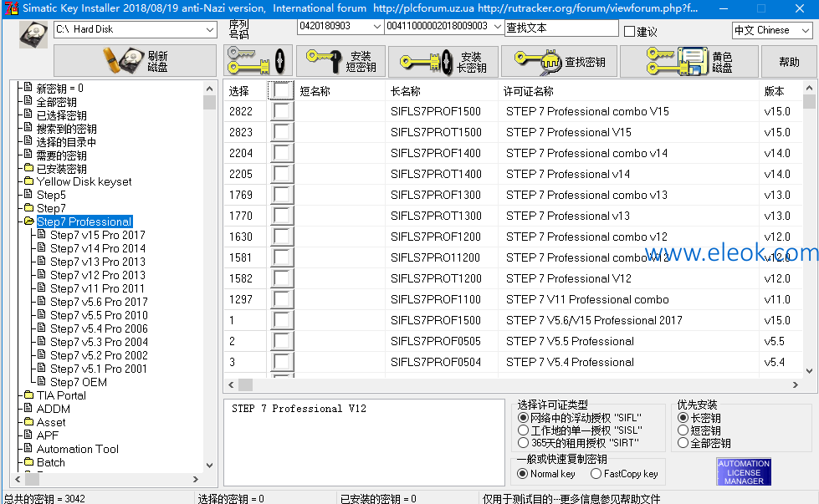Toggle the 建议 checkbox
Image resolution: width=819 pixels, height=504 pixels.
point(629,31)
